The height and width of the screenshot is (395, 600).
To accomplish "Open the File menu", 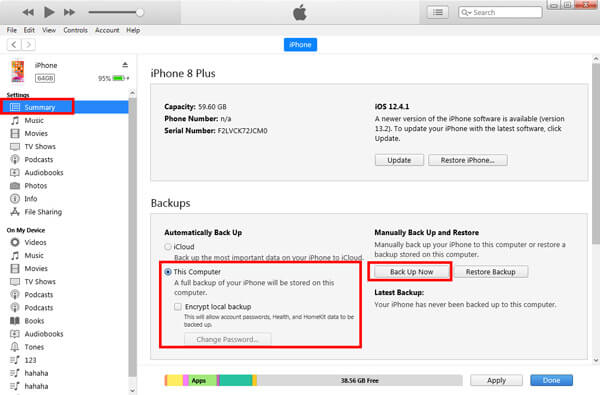I will 12,30.
